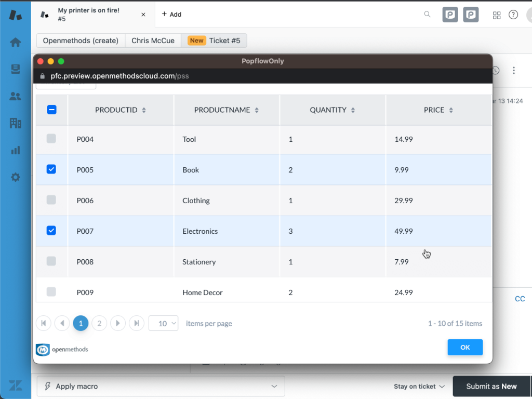Open the items per page dropdown
The height and width of the screenshot is (399, 532).
163,323
